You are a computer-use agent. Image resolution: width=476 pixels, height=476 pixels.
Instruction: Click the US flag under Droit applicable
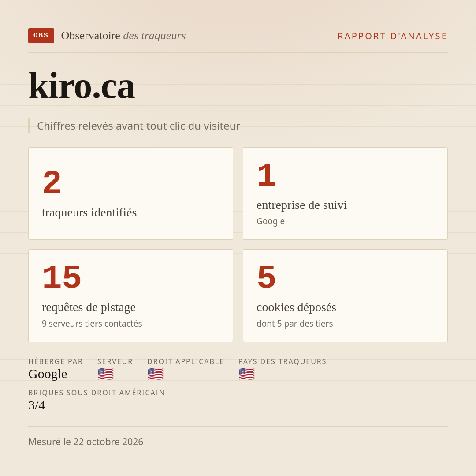(156, 374)
